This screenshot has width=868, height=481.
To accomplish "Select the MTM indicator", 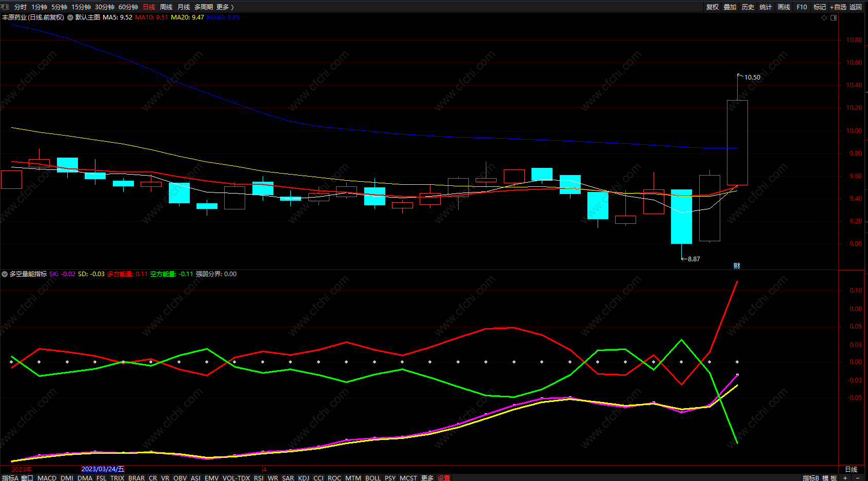I will click(x=353, y=478).
